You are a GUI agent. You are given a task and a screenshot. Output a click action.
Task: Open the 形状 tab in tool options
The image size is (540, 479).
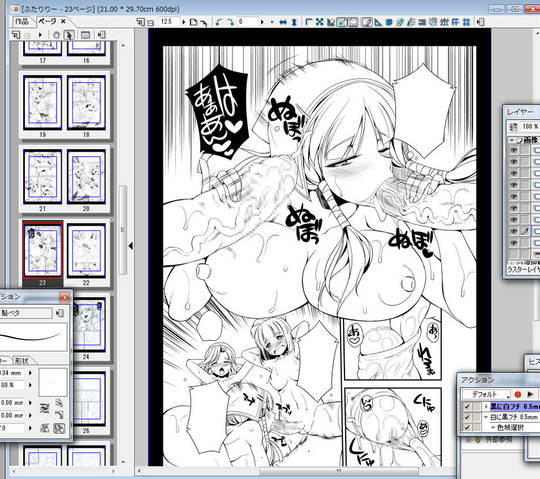coord(21,361)
